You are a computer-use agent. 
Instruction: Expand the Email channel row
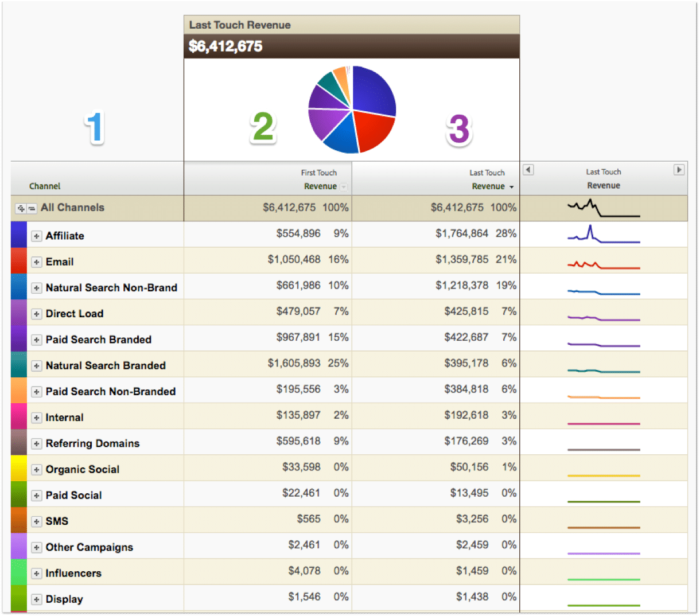[37, 262]
